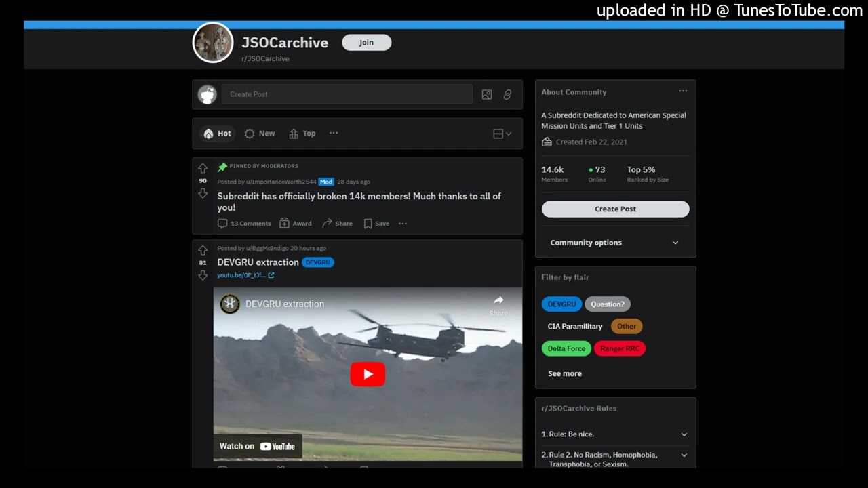Click the YouTube play button
This screenshot has width=868, height=488.
368,374
